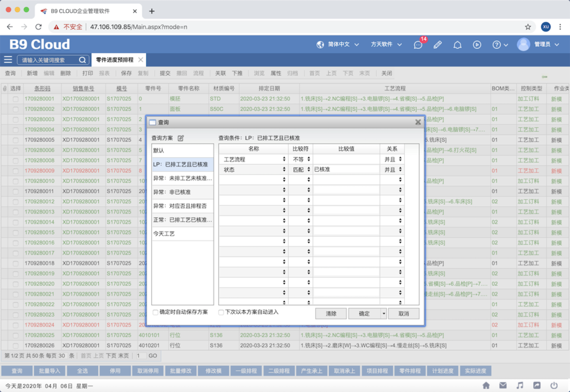
Task: Check row 1709280002 select checkbox
Action: pos(15,109)
